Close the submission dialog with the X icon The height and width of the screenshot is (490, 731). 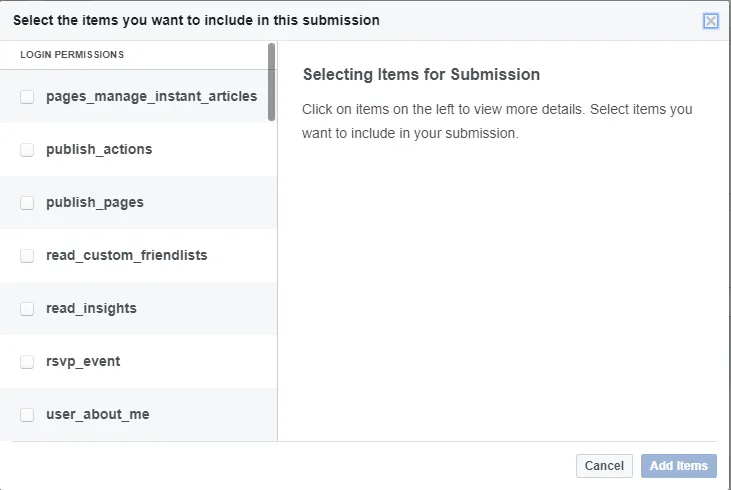pos(711,21)
